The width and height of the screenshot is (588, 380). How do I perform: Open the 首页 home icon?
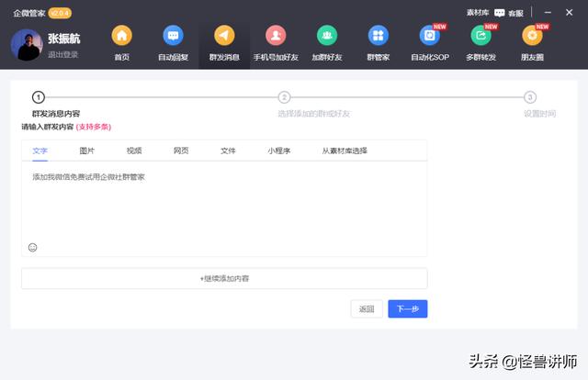click(x=121, y=36)
